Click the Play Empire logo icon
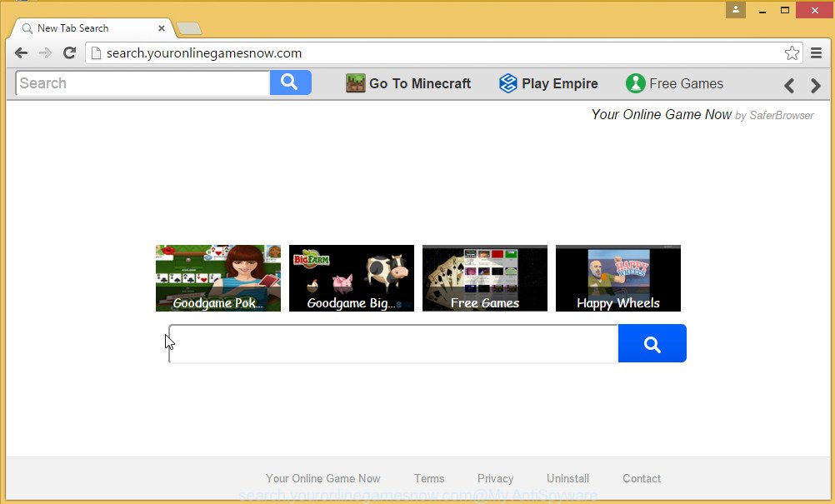The width and height of the screenshot is (835, 504). tap(508, 83)
